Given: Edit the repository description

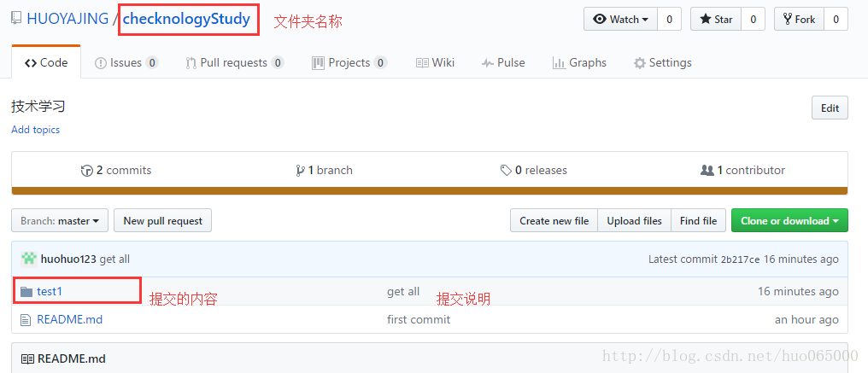Looking at the screenshot, I should coord(830,108).
